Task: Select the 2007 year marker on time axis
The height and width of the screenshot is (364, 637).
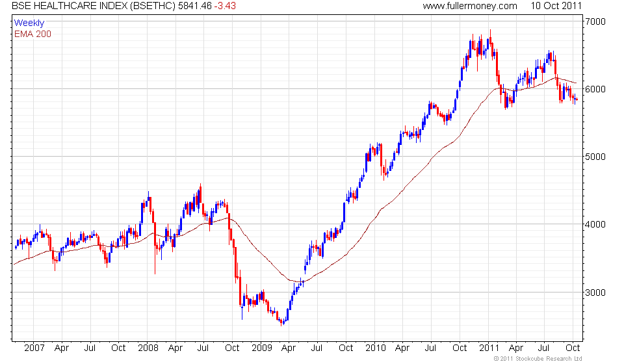Action: click(34, 348)
